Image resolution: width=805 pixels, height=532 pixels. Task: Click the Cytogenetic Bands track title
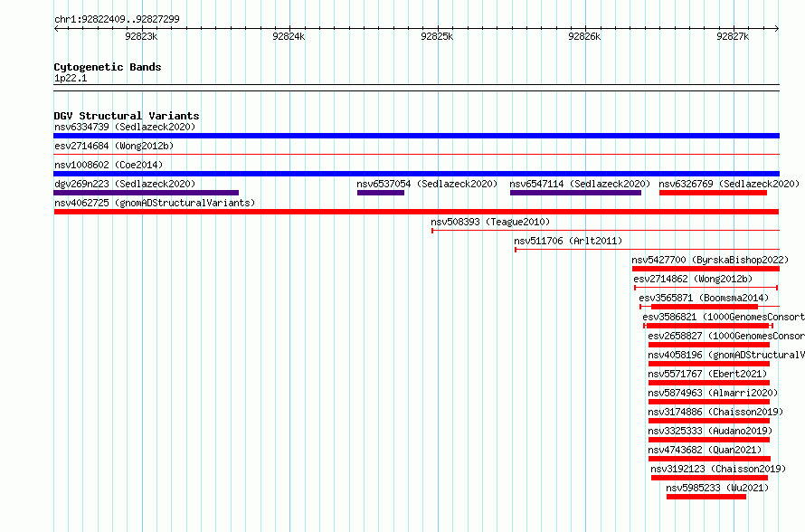108,67
